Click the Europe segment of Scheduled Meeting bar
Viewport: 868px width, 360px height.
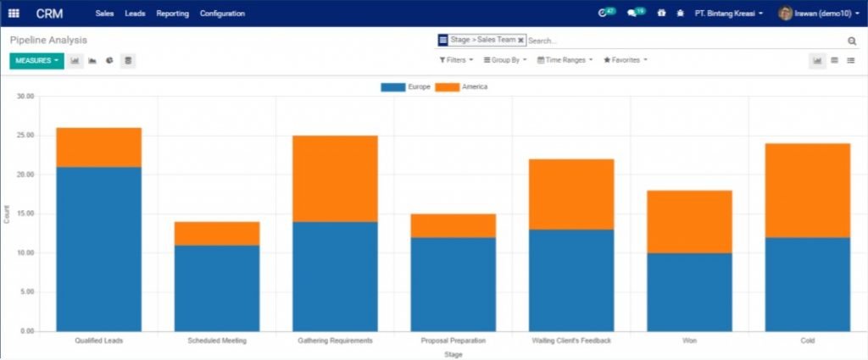[217, 288]
